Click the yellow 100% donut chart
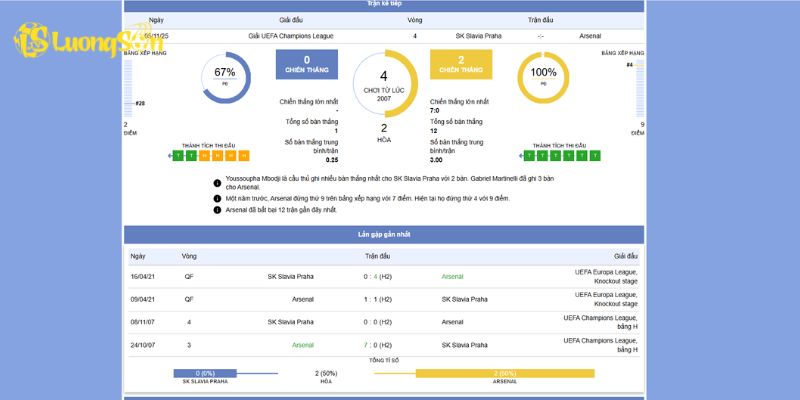 coord(543,77)
